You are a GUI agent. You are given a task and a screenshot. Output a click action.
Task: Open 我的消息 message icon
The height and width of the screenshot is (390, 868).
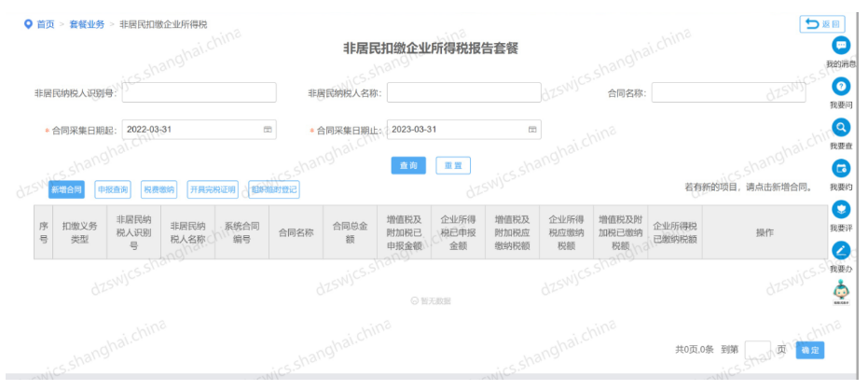841,45
